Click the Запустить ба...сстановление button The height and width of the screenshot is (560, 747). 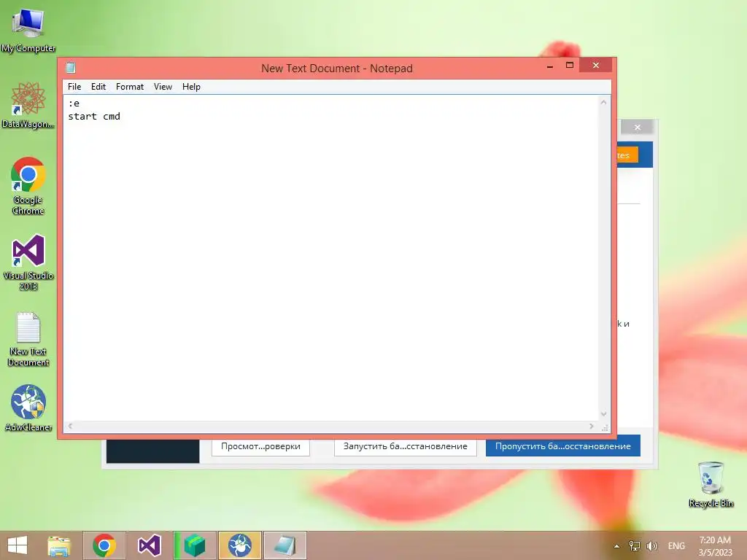pyautogui.click(x=406, y=447)
